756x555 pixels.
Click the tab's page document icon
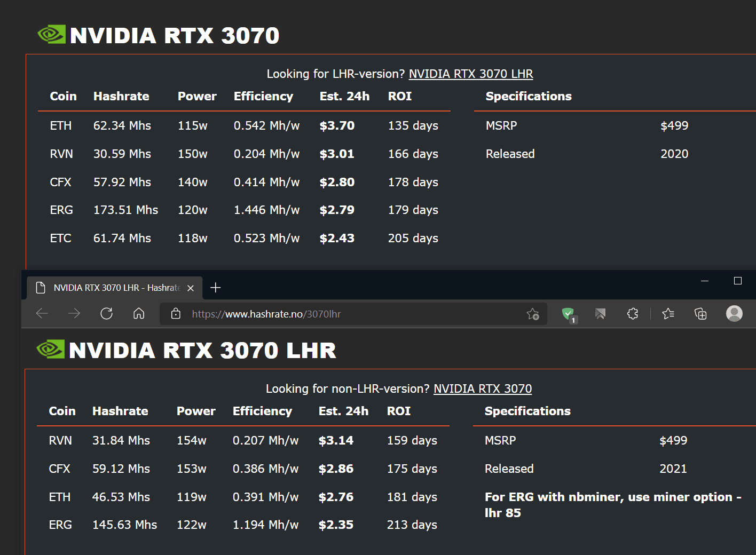click(41, 288)
